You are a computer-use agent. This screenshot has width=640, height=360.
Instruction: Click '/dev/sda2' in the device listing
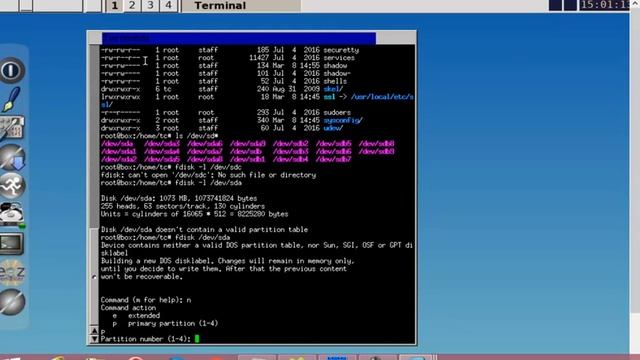118,159
